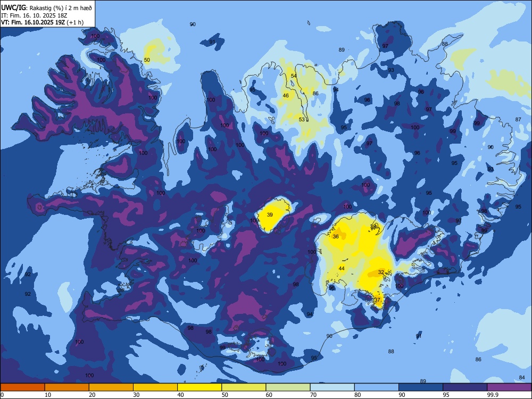This screenshot has width=532, height=399.
Task: Click the dark orange 0–10 legend swatch
Action: click(22, 387)
